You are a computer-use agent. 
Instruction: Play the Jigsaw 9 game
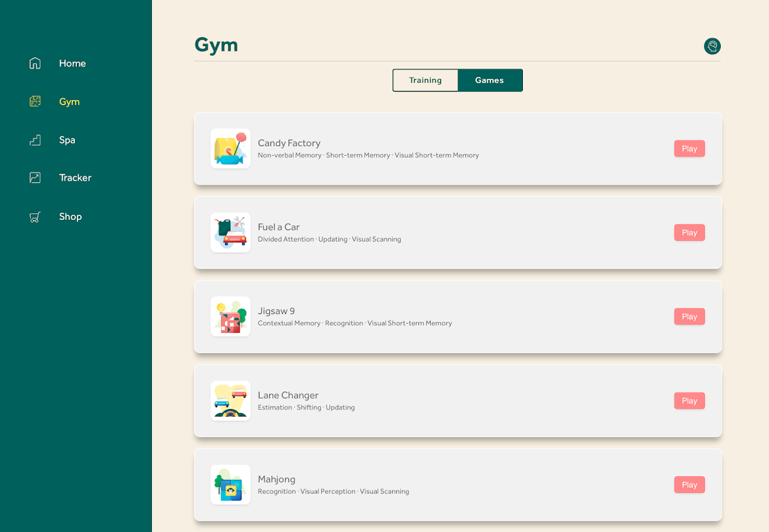[x=690, y=317]
